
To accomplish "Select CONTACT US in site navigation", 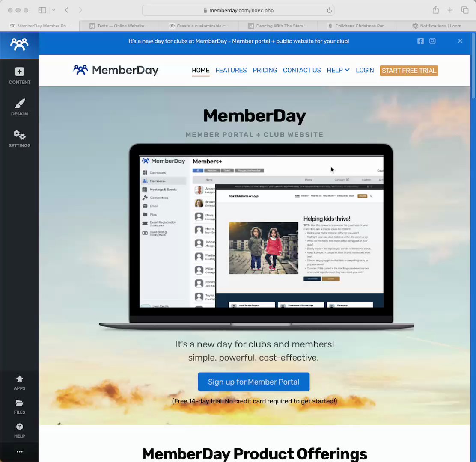I will [302, 71].
